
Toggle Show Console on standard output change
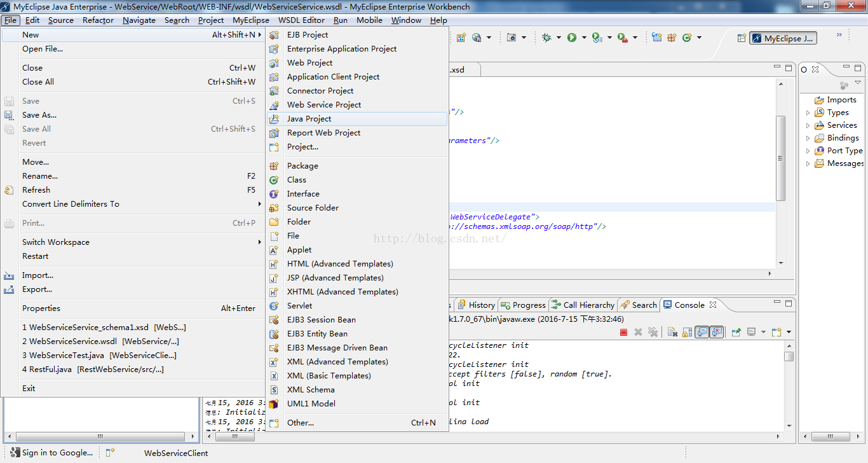click(702, 332)
